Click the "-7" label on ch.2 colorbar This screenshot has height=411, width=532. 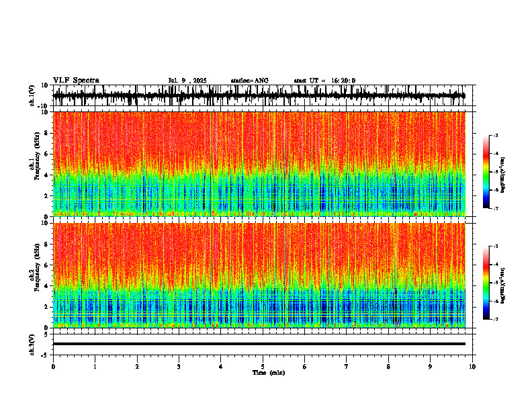(495, 319)
